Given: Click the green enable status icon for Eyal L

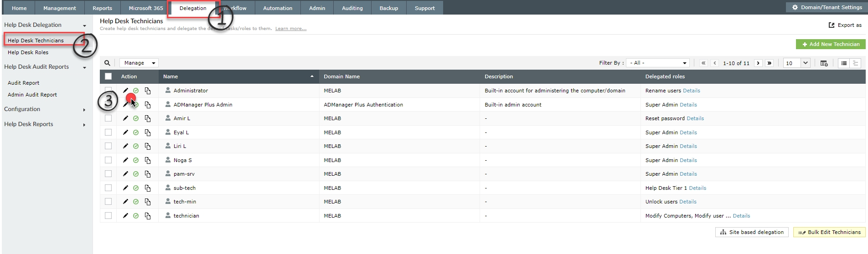Looking at the screenshot, I should tap(136, 132).
